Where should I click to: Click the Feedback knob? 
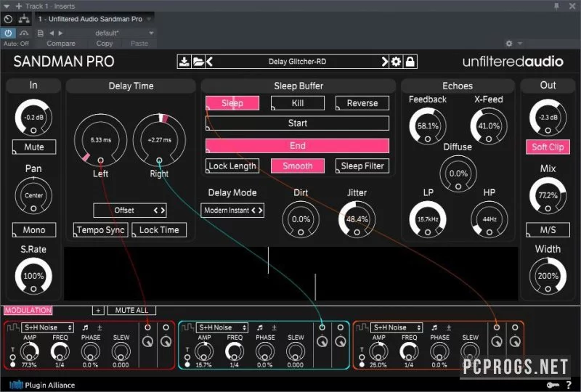coord(428,126)
